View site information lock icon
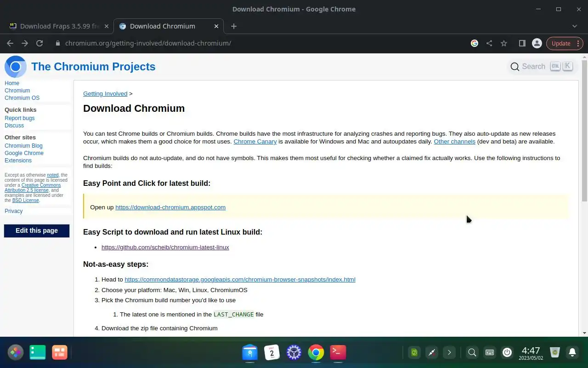Viewport: 588px width, 368px height. click(x=57, y=43)
